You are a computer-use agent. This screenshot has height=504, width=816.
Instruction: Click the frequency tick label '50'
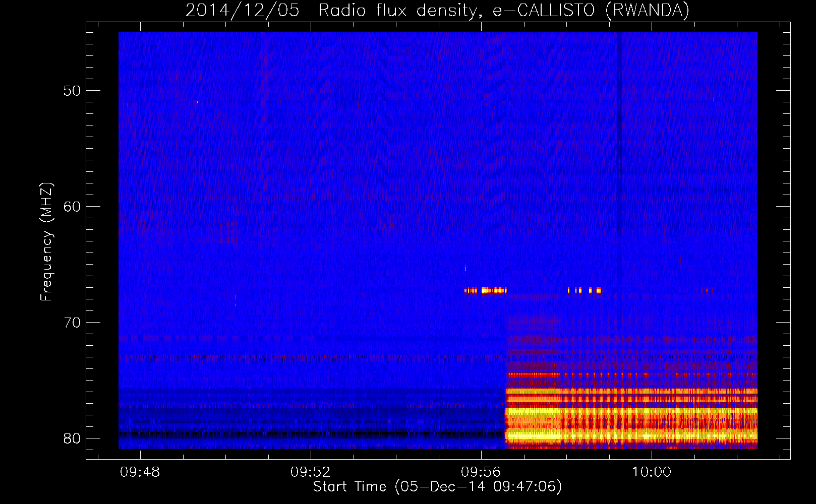tap(72, 91)
